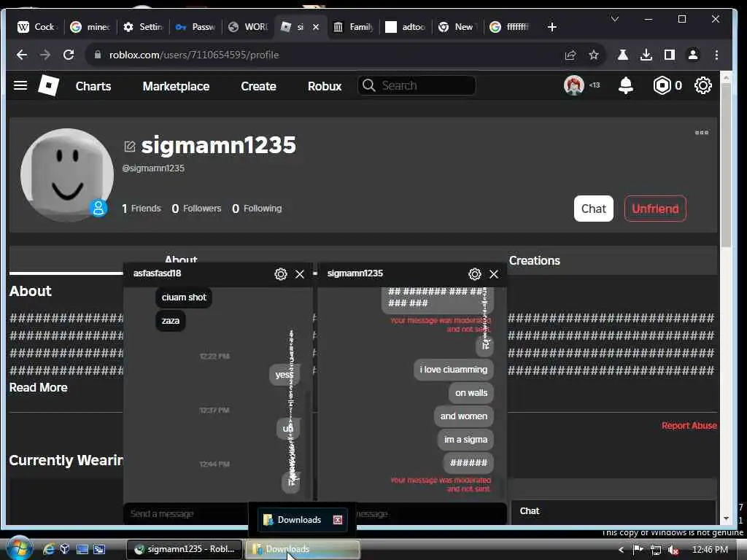Switch to the Family tab
The width and height of the screenshot is (747, 560).
click(x=353, y=27)
